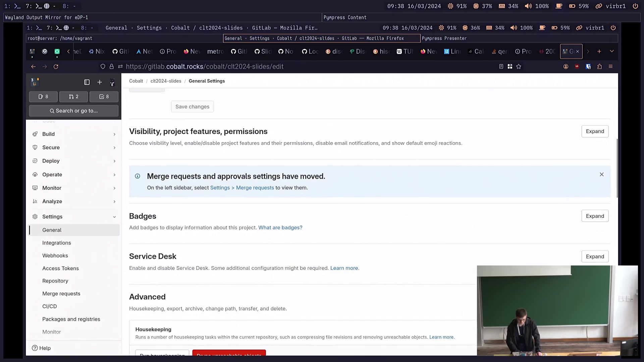Select the root@server terminal window tab
Screen dimensions: 644x362
coord(124,38)
